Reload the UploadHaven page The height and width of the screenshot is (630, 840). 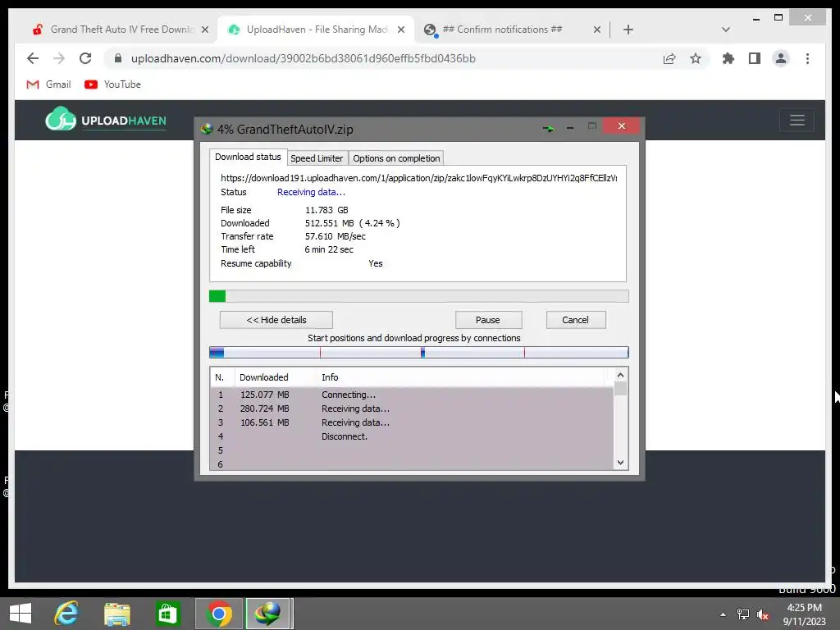85,58
